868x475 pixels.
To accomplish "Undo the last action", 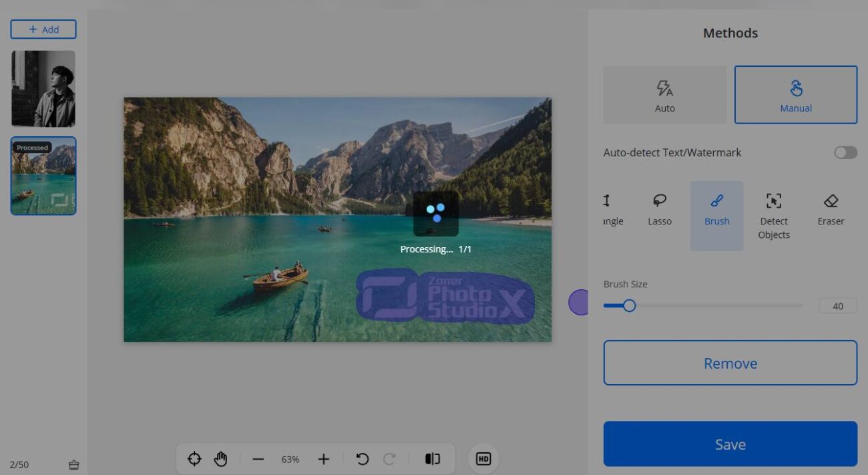I will (362, 459).
